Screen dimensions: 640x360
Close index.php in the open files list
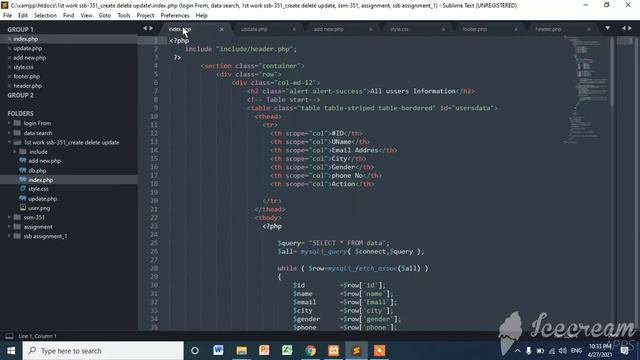click(9, 39)
